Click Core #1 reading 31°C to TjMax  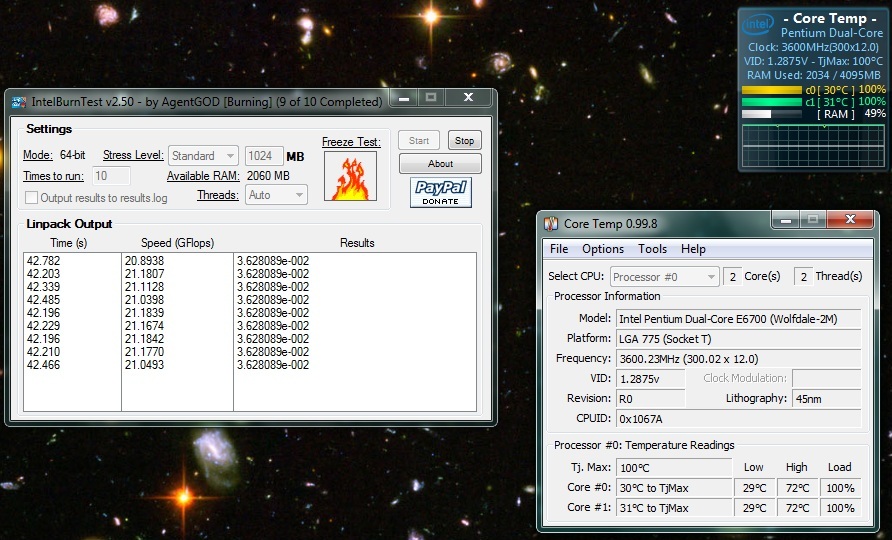(x=674, y=508)
